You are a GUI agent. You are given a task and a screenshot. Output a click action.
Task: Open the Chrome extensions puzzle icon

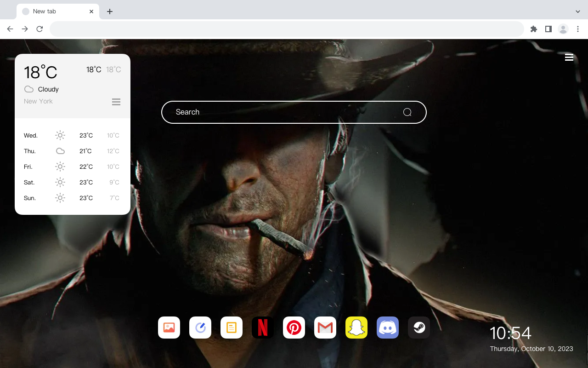tap(534, 29)
